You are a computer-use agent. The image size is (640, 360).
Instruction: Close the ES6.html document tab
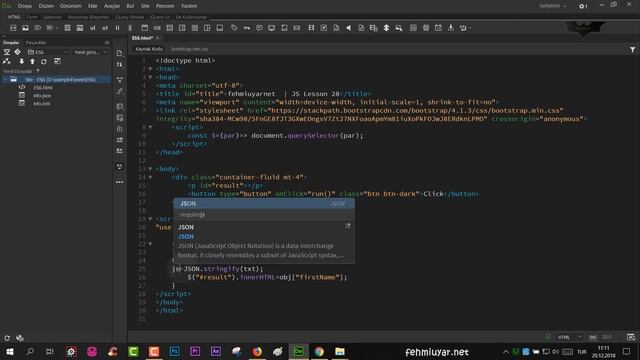(x=158, y=38)
